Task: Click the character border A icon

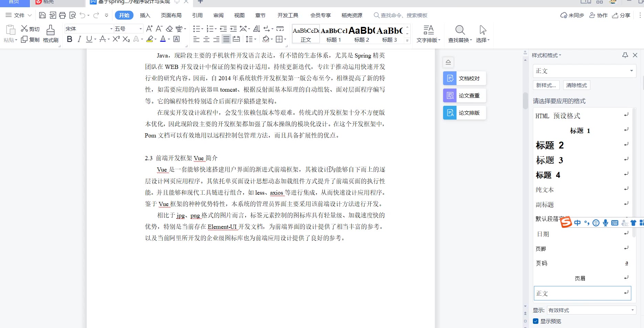Action: (176, 39)
